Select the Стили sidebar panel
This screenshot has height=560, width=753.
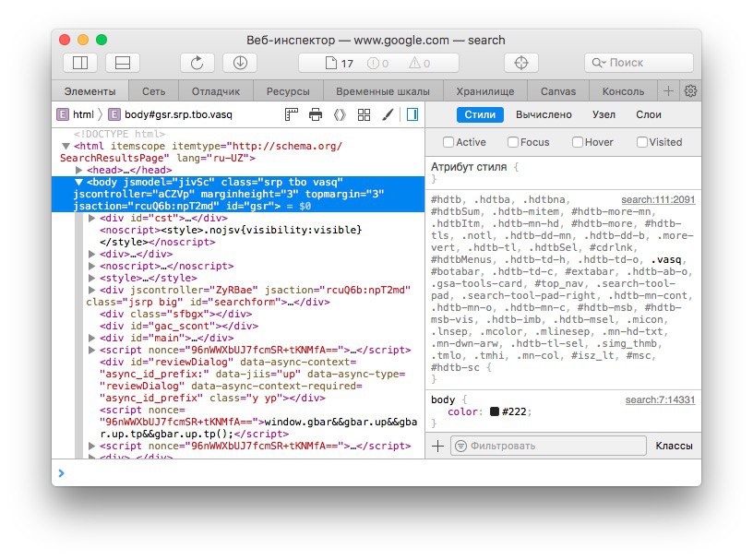point(480,114)
